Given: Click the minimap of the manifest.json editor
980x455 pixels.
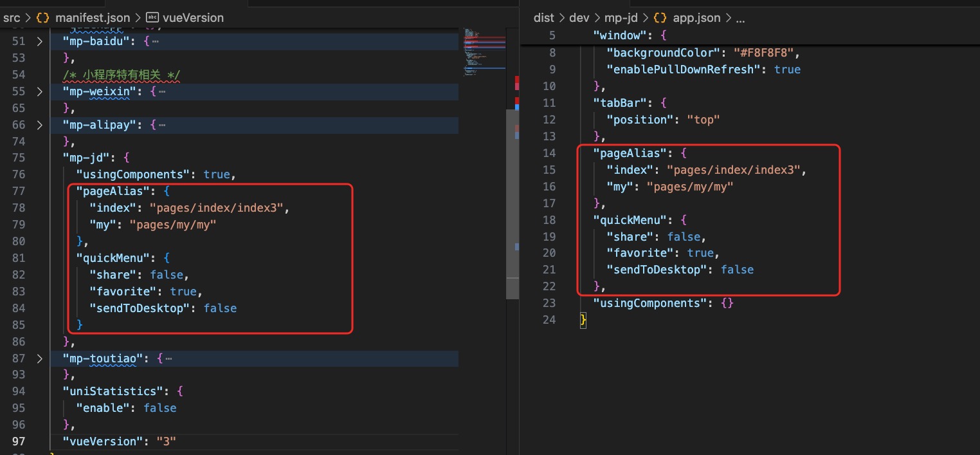Looking at the screenshot, I should coord(484,51).
